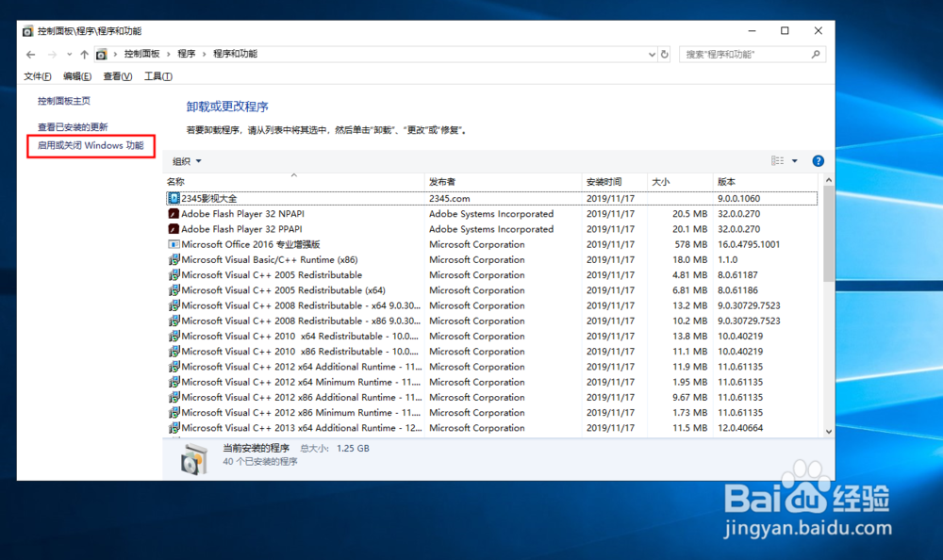Image resolution: width=943 pixels, height=560 pixels.
Task: Expand the address bar history dropdown
Action: 652,54
